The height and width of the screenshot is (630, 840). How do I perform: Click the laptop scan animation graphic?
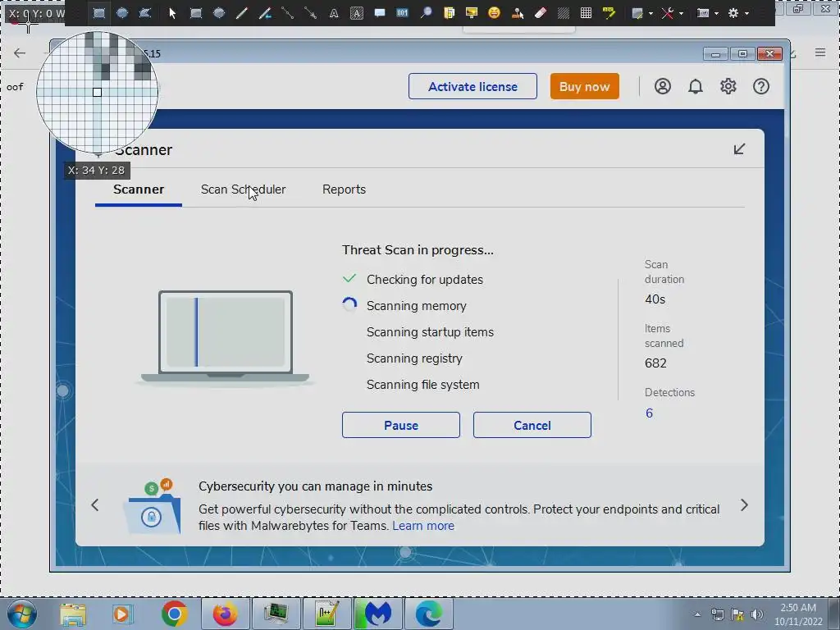(225, 337)
